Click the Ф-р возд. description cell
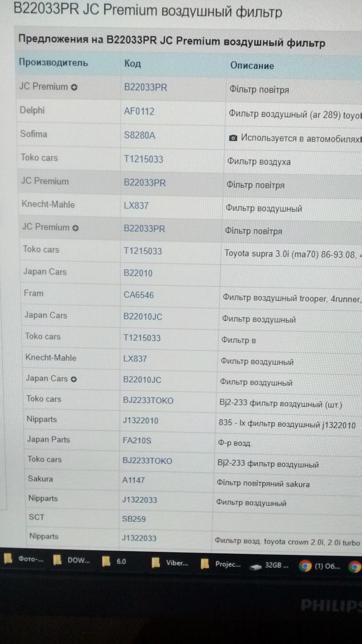 point(235,443)
